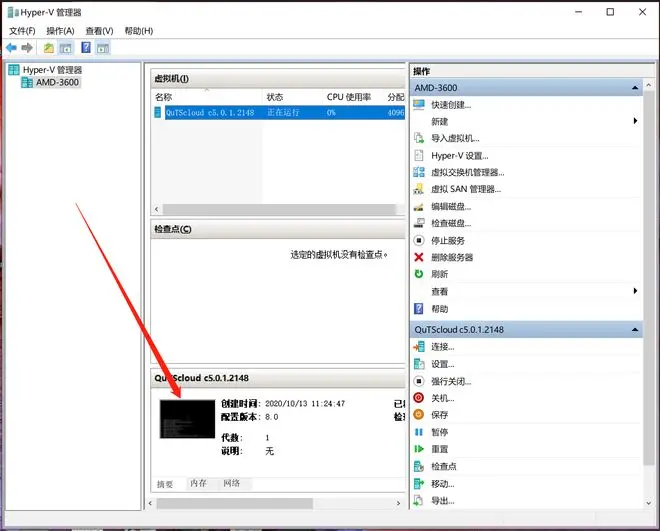Sort by the 状态 column header

(x=293, y=97)
